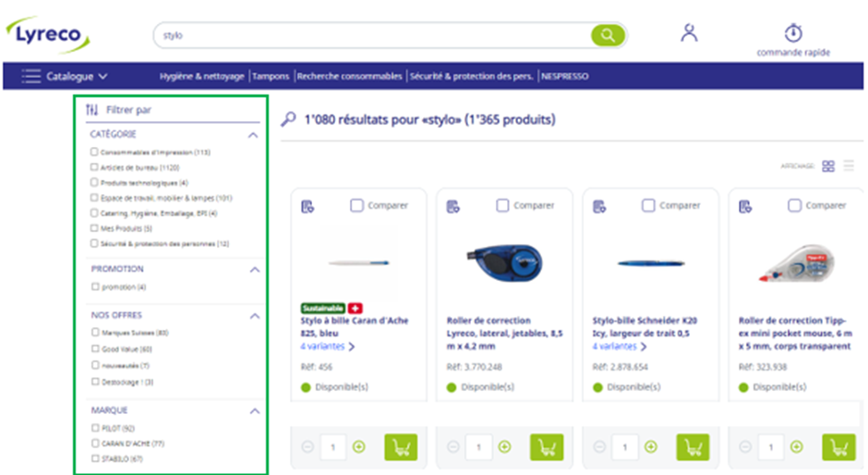
Task: Open Recherche consommables menu item
Action: click(349, 77)
